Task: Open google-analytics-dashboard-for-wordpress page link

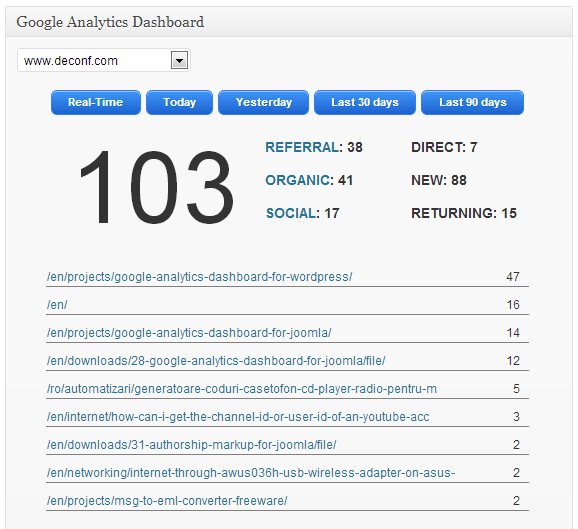Action: tap(199, 277)
